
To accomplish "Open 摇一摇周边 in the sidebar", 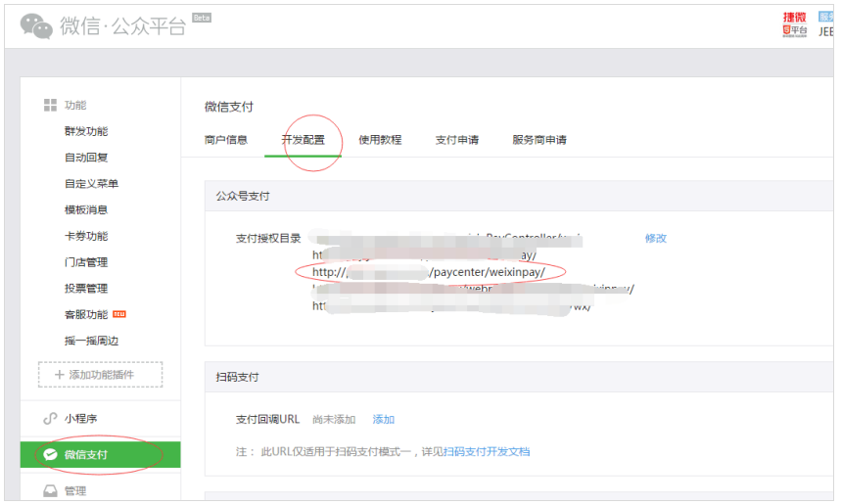I will 91,341.
